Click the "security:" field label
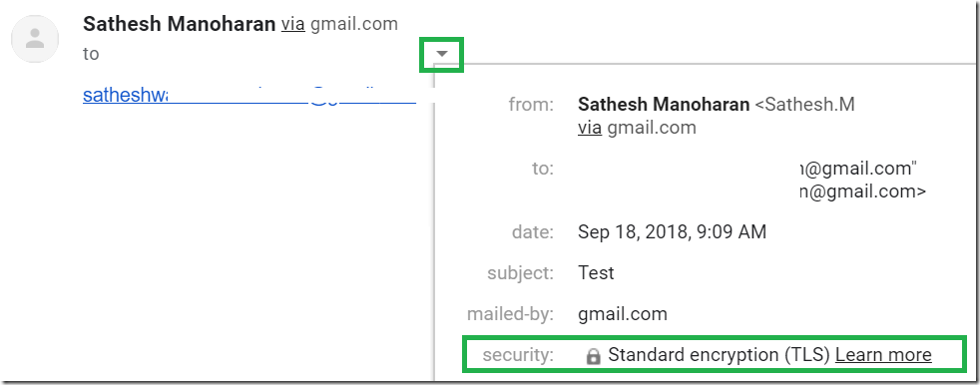 coord(518,356)
